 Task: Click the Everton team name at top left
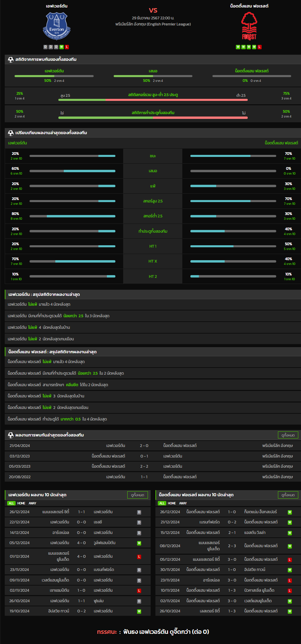point(57,6)
